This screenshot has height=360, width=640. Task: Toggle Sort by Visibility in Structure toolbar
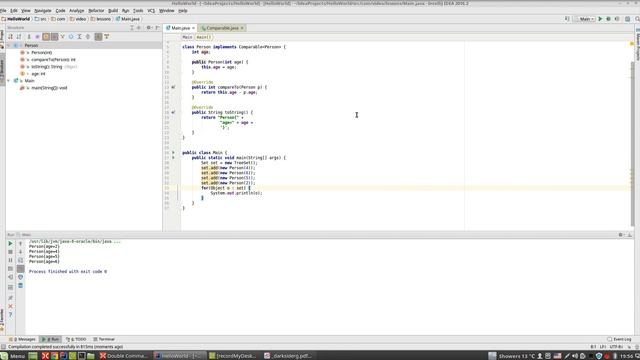point(11,37)
